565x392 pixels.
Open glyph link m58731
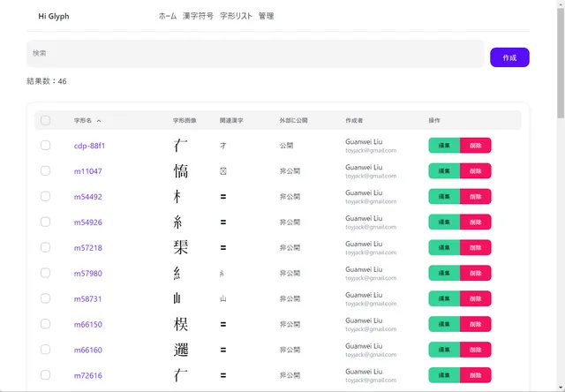pyautogui.click(x=88, y=298)
